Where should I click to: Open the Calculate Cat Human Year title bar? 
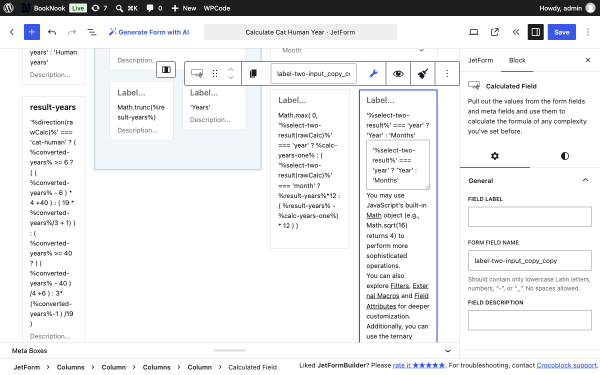300,32
